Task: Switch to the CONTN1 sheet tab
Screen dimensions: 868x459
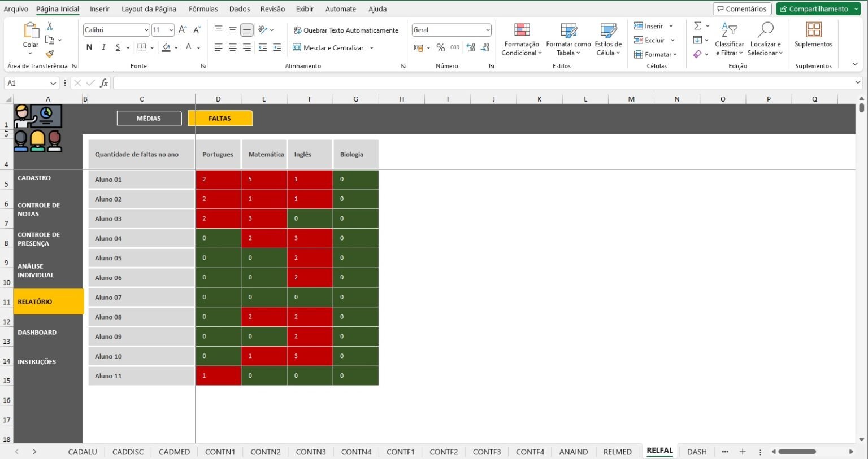Action: point(220,452)
